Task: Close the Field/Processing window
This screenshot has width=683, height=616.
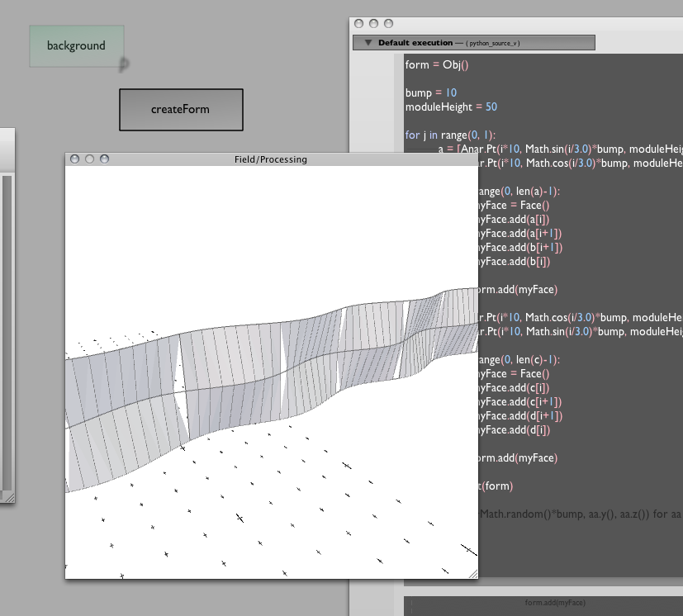Action: [x=75, y=159]
